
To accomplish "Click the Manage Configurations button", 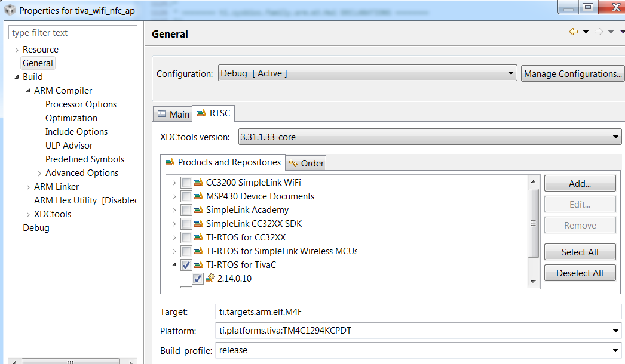I will click(x=572, y=74).
